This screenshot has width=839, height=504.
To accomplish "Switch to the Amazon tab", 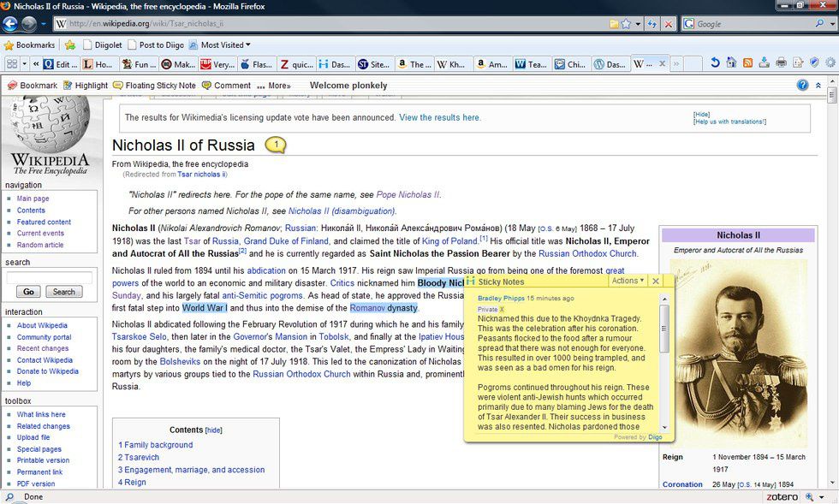I will 493,64.
